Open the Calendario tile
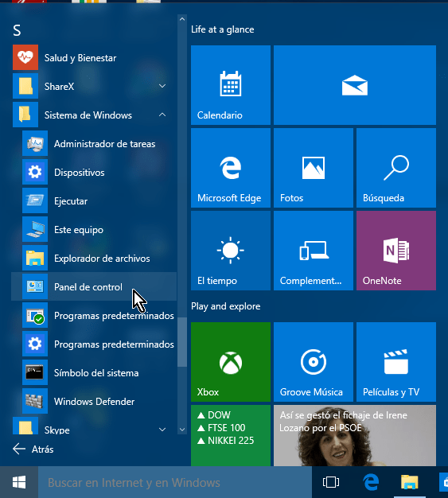 [x=231, y=85]
